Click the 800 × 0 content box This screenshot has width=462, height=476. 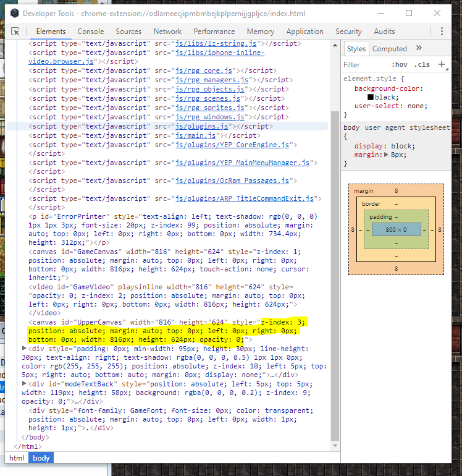[x=396, y=229]
